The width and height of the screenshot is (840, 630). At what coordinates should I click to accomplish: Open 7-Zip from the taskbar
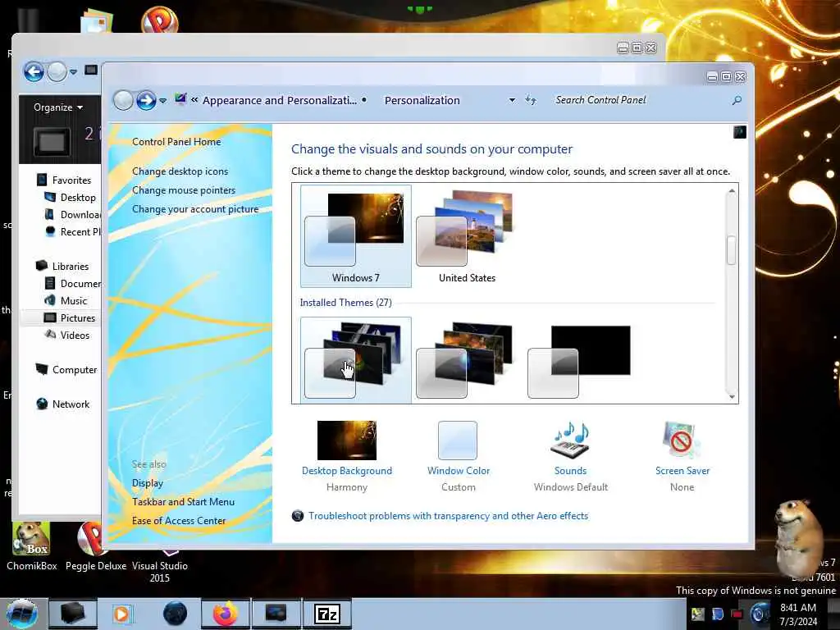click(x=327, y=614)
